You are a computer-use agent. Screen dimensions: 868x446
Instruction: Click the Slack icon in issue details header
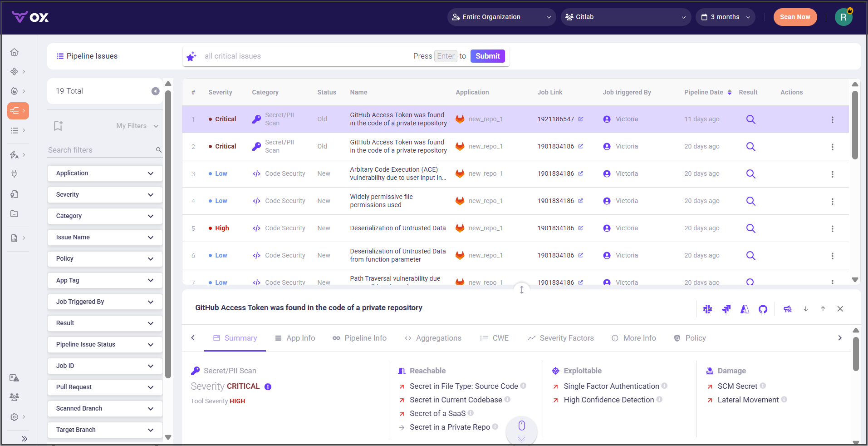[707, 309]
